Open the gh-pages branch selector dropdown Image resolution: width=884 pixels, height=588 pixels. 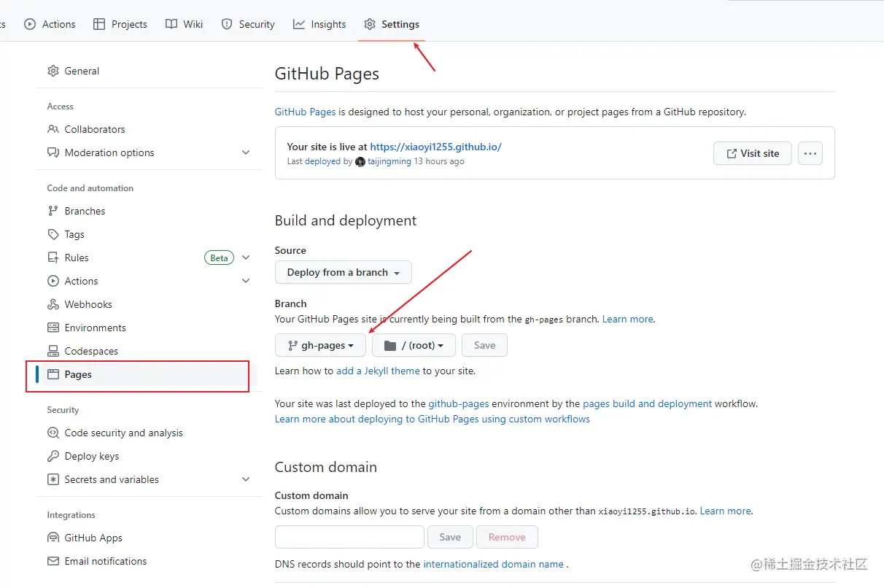tap(320, 345)
